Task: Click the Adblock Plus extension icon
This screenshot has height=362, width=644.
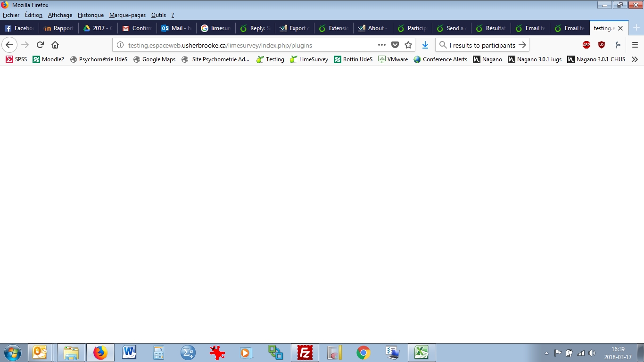Action: 586,45
